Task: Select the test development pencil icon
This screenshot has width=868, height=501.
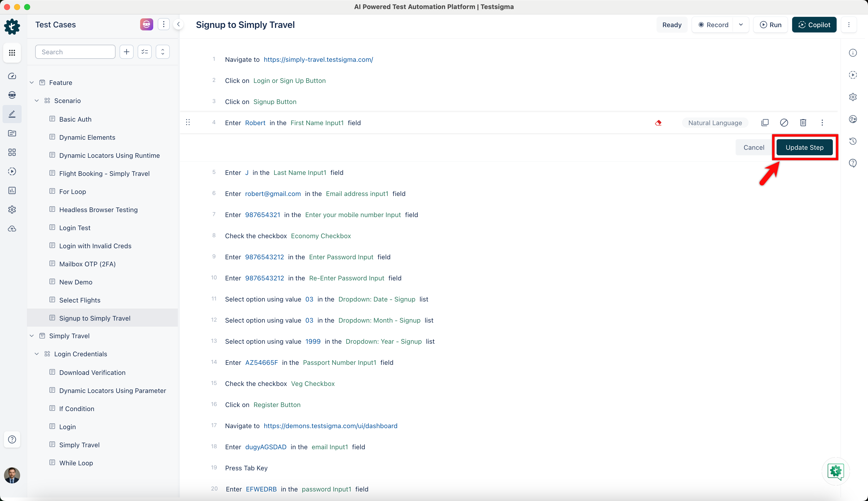Action: [x=12, y=114]
